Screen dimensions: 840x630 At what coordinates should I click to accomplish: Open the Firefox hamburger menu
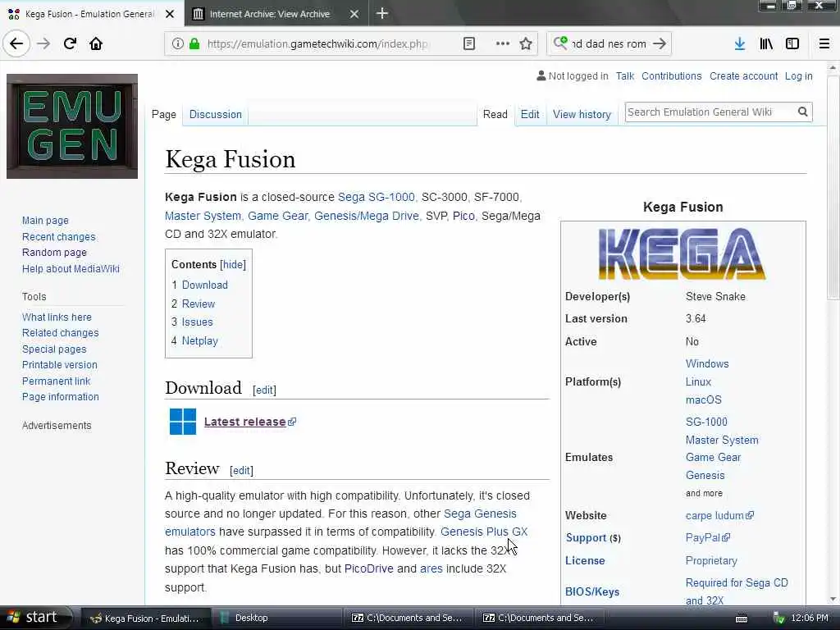[824, 43]
